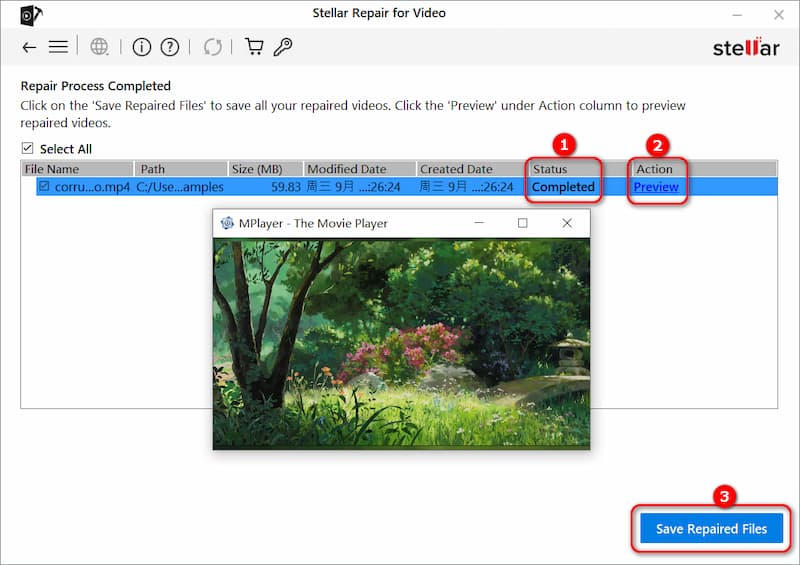Click the MPlayer - The Movie Player title
Image resolution: width=800 pixels, height=565 pixels.
pos(313,224)
